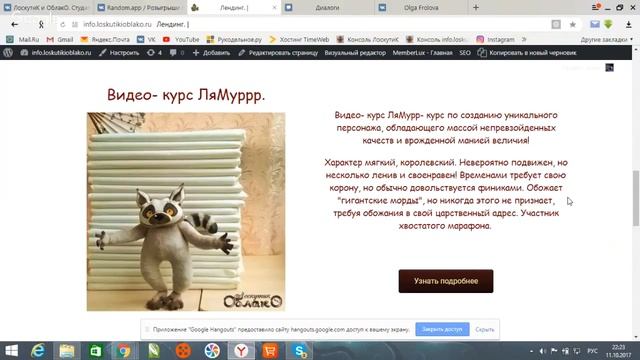Viewport: 640px width, 360px height.
Task: Click the user avatar under the admin bar
Action: point(609,68)
